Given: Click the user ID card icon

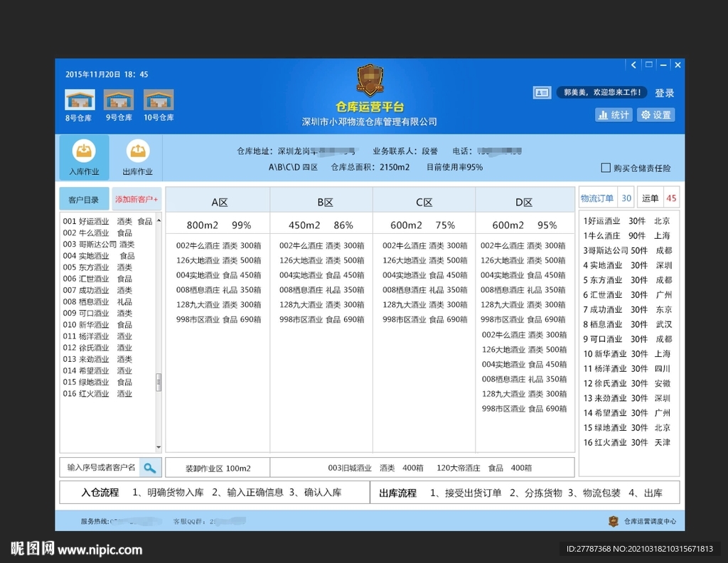Looking at the screenshot, I should [x=542, y=92].
